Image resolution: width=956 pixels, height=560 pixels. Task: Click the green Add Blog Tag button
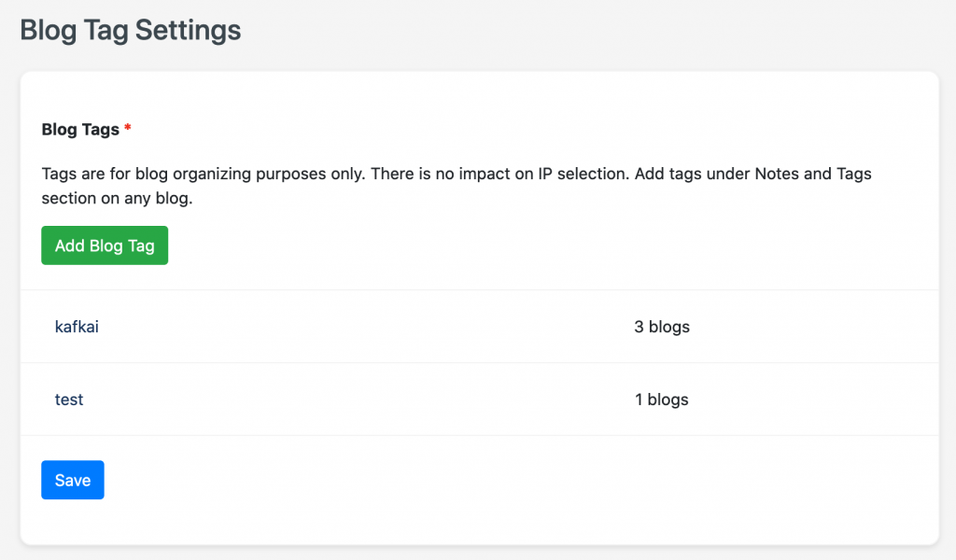(x=105, y=245)
